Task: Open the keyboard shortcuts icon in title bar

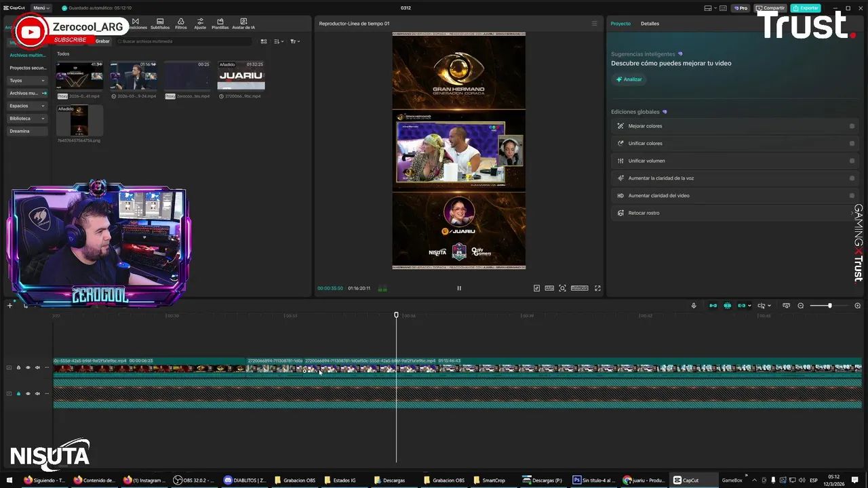Action: click(724, 8)
